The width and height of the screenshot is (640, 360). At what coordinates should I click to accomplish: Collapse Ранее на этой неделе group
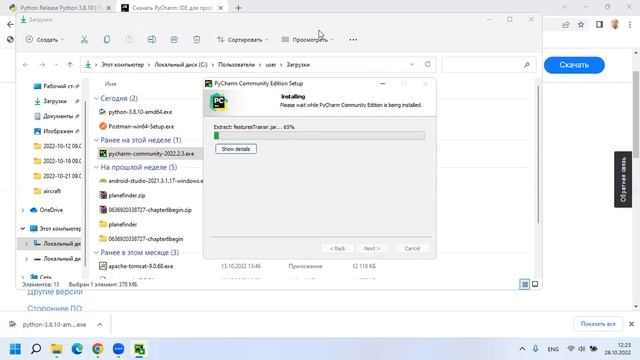tap(96, 140)
